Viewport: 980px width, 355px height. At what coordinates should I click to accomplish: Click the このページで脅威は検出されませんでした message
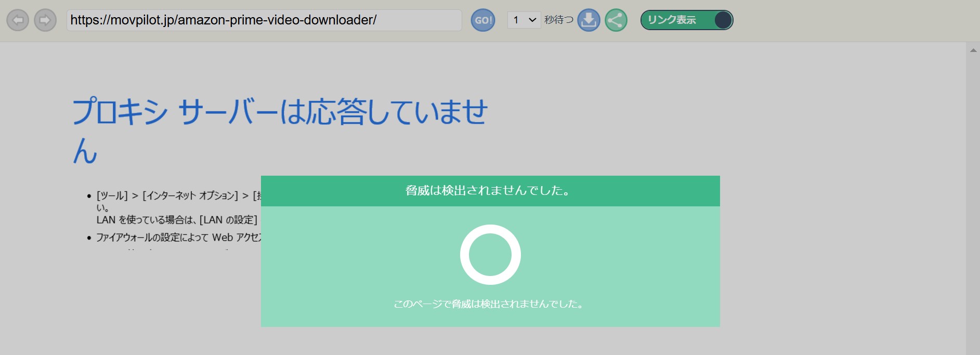pos(489,304)
